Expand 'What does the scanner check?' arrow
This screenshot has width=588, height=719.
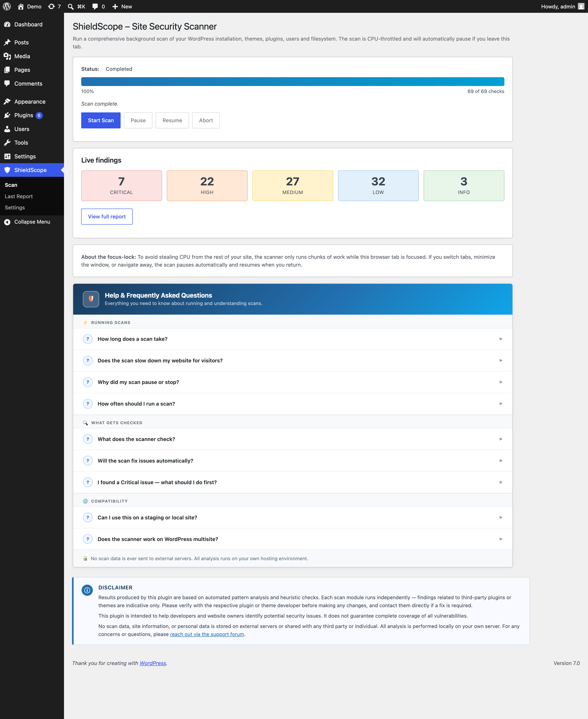[501, 439]
